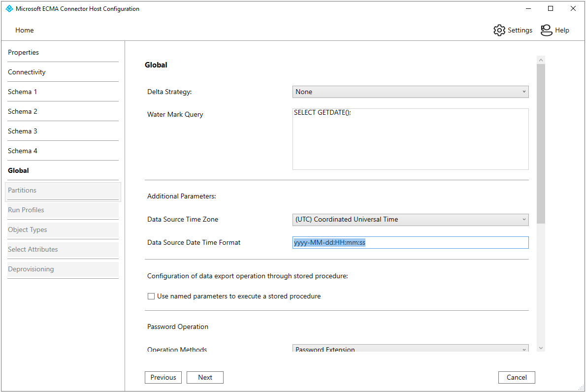This screenshot has width=586, height=392.
Task: Click the Next button
Action: [205, 377]
